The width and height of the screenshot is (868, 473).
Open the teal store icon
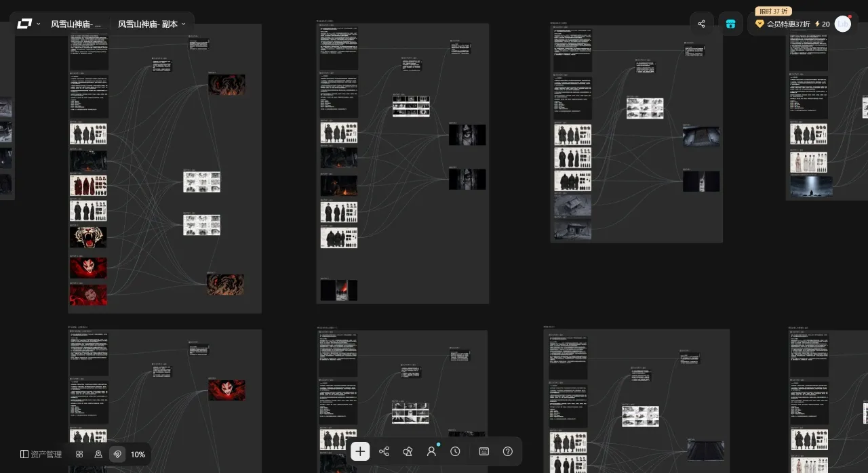tap(730, 24)
